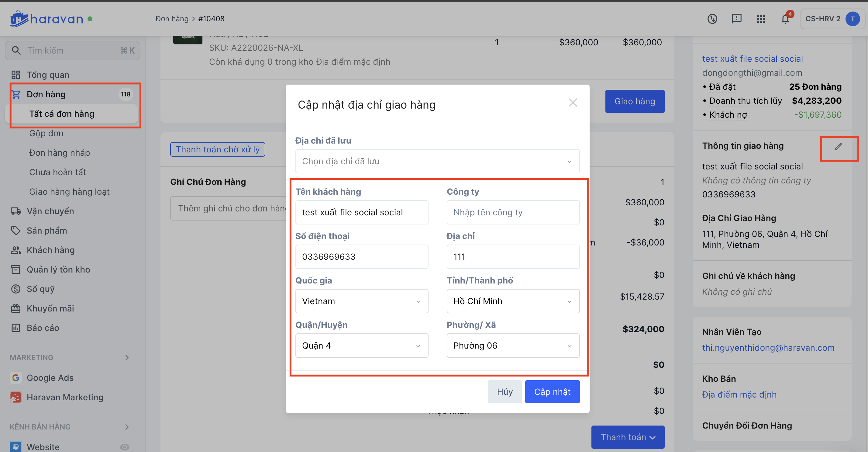
Task: Open the saved address dropdown
Action: tap(437, 161)
